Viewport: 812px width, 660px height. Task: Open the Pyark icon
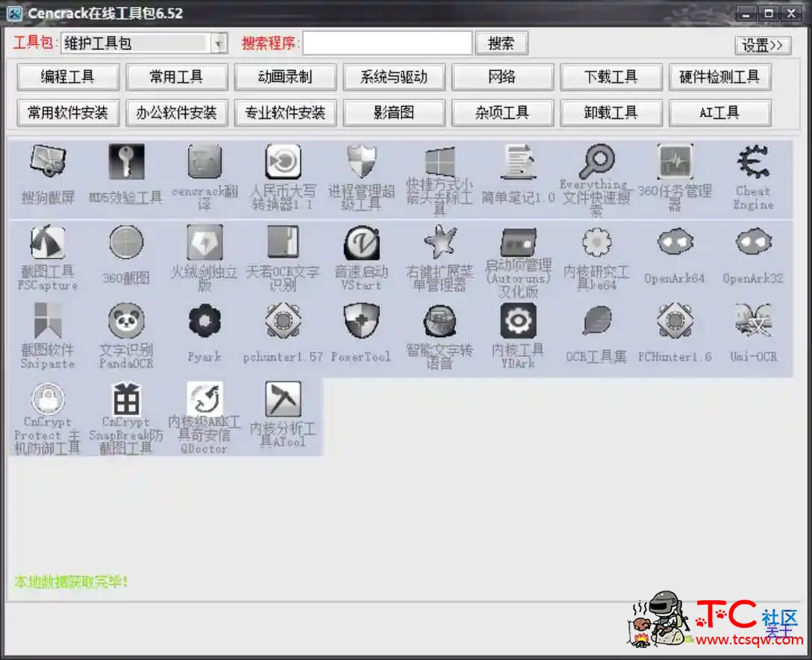click(204, 321)
